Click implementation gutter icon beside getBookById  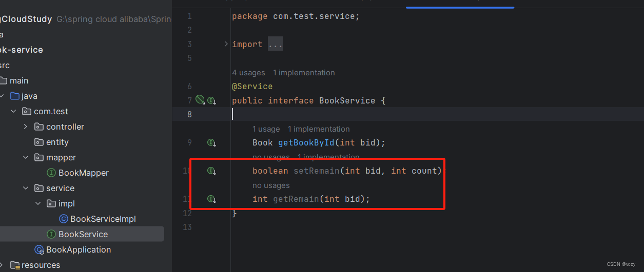pos(211,143)
